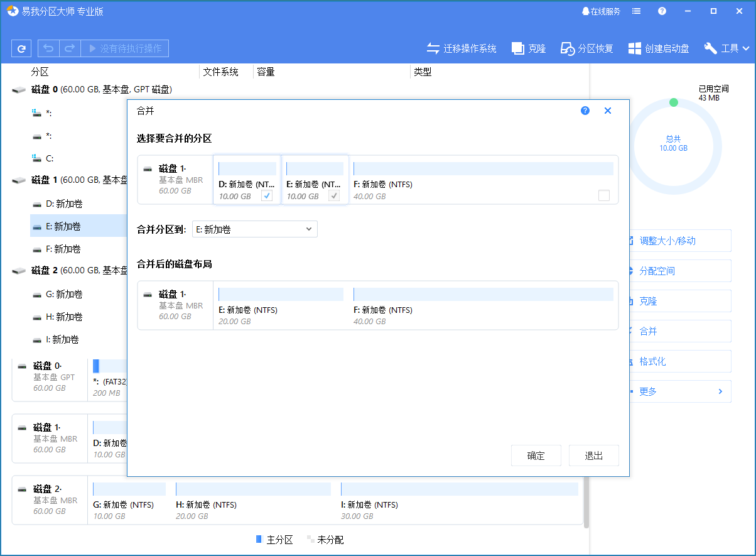This screenshot has height=556, width=756.
Task: Click the title bar help question icon
Action: [662, 11]
